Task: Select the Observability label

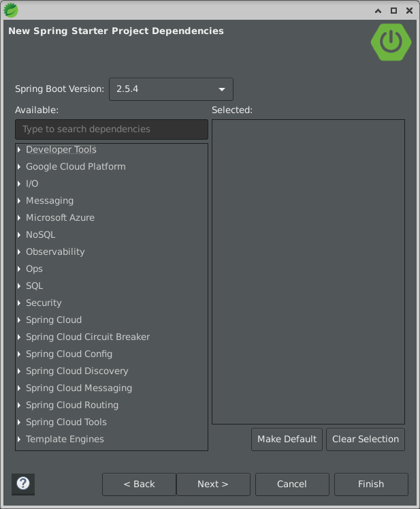Action: coord(55,252)
